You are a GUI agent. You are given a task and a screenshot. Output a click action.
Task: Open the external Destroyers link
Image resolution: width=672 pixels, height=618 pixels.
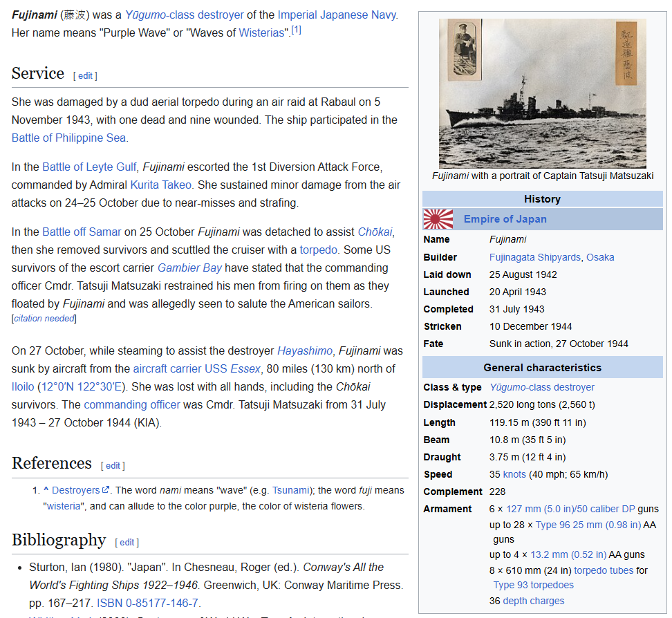(81, 490)
